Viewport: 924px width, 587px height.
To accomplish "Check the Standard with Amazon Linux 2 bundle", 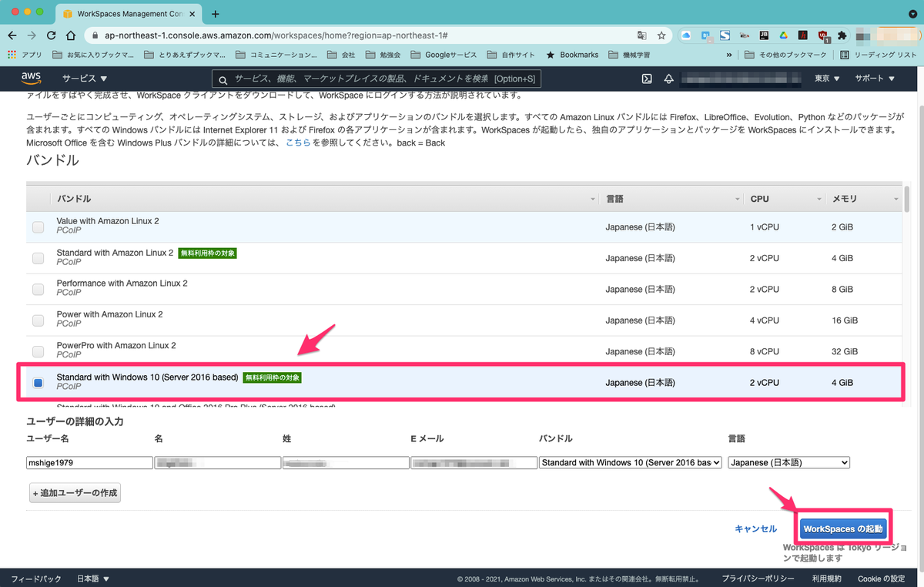I will (x=38, y=258).
